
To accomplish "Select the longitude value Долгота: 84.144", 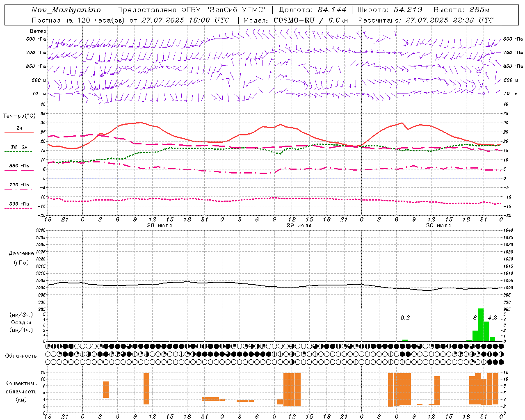I will 313,10.
